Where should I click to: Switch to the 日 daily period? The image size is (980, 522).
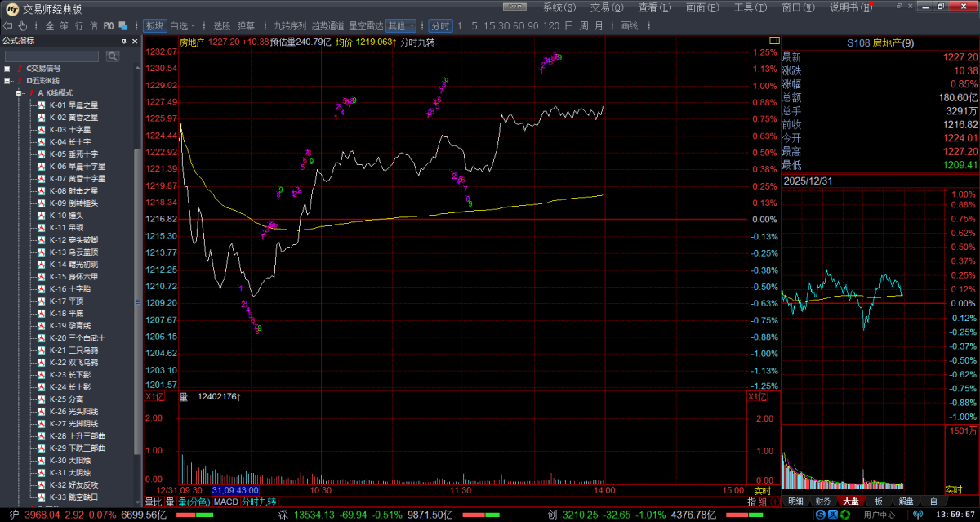[x=568, y=25]
